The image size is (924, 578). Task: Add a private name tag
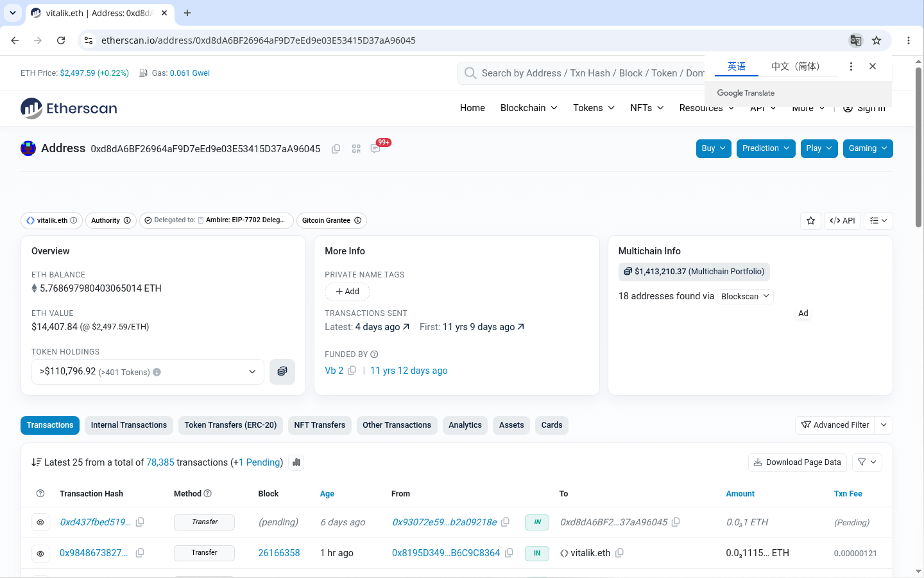point(347,292)
